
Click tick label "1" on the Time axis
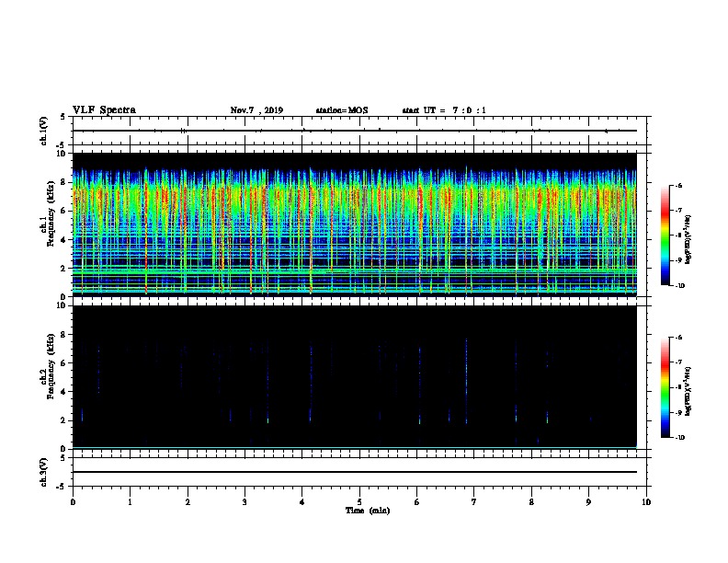pos(130,501)
